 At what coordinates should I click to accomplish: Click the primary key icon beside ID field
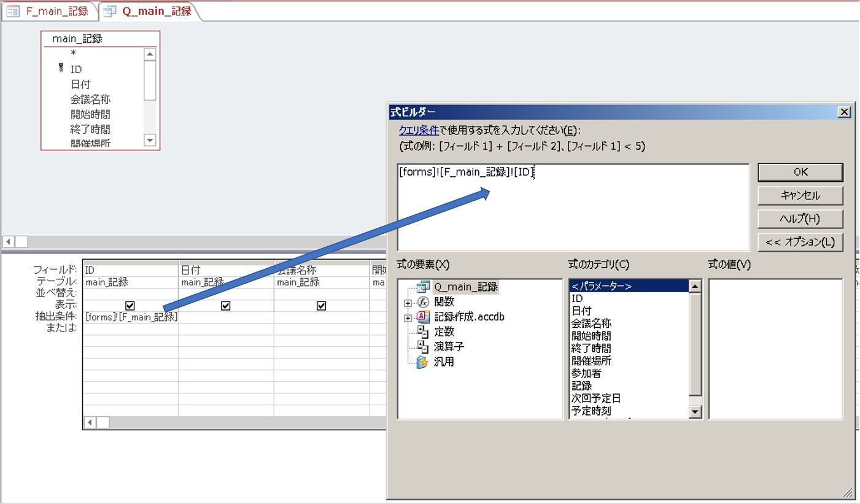pyautogui.click(x=60, y=69)
